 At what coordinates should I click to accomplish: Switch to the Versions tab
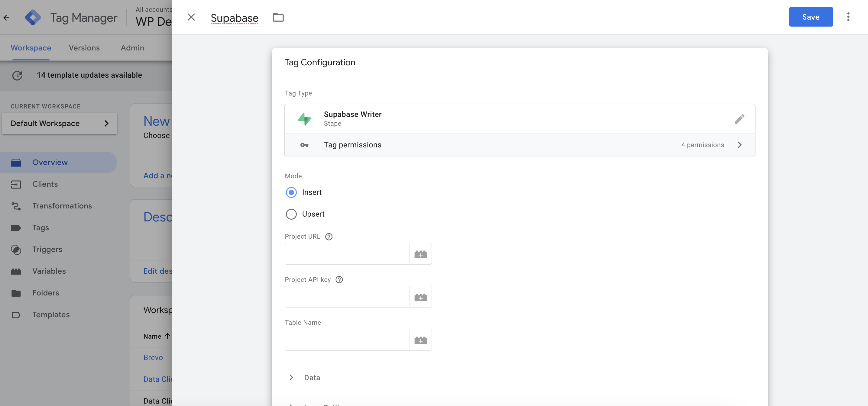click(x=84, y=48)
